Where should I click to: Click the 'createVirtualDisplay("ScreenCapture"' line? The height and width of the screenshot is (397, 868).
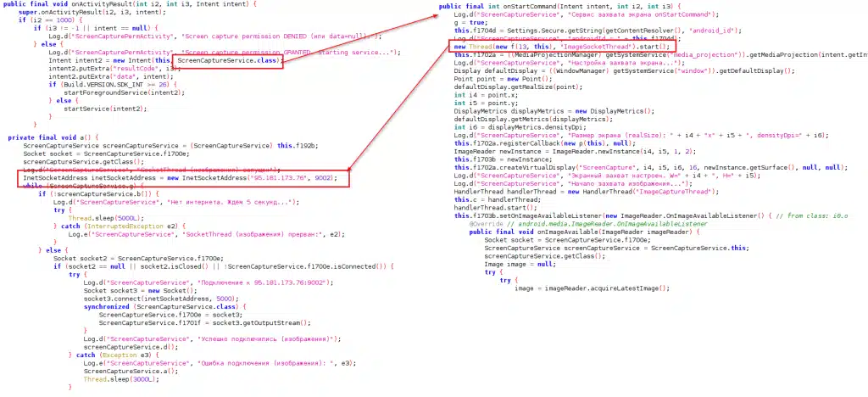click(650, 167)
